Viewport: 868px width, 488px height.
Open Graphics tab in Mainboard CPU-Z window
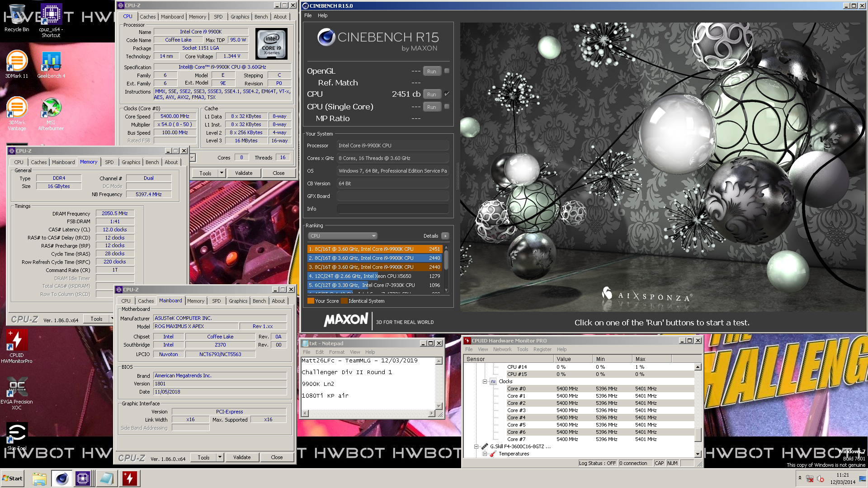pos(238,301)
